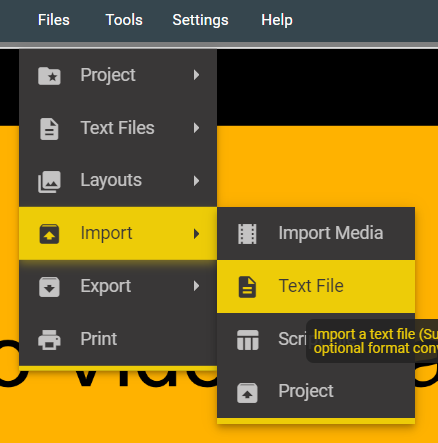Image resolution: width=438 pixels, height=443 pixels.
Task: Click the Script table columns icon
Action: pyautogui.click(x=248, y=340)
